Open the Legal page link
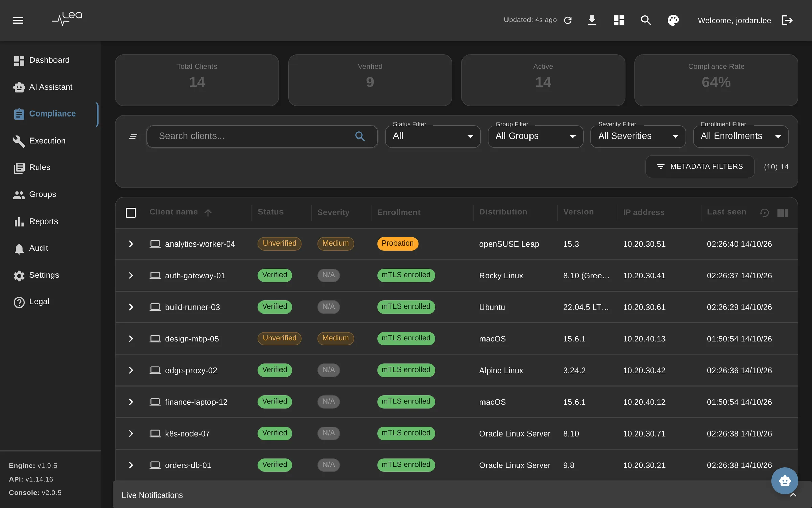This screenshot has width=812, height=508. [x=50, y=301]
